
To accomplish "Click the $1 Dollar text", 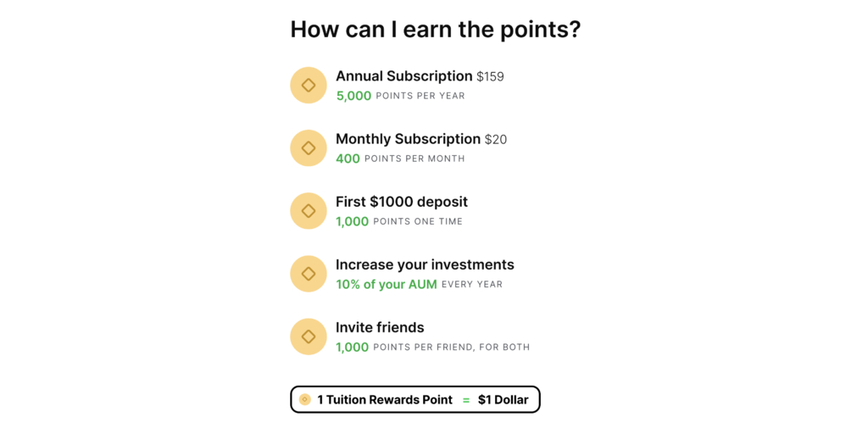I will [x=503, y=399].
